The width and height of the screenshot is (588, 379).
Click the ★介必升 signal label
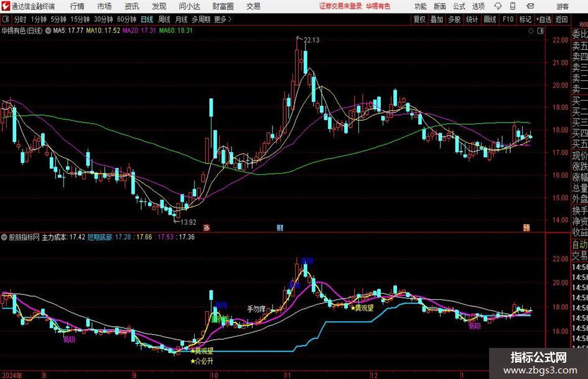(x=202, y=362)
